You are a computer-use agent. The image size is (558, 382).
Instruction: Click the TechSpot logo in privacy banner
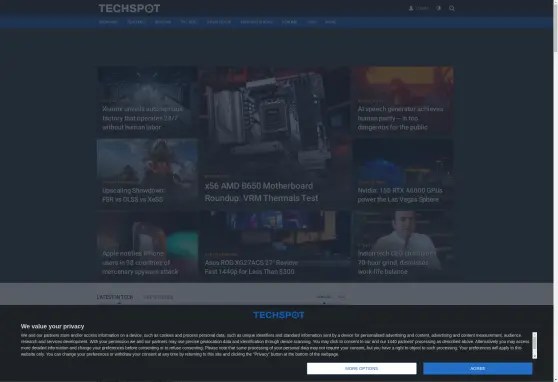click(x=279, y=315)
